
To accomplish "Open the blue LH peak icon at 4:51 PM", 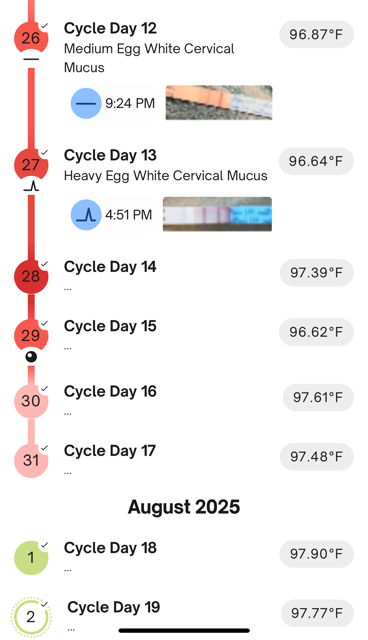I will (86, 215).
